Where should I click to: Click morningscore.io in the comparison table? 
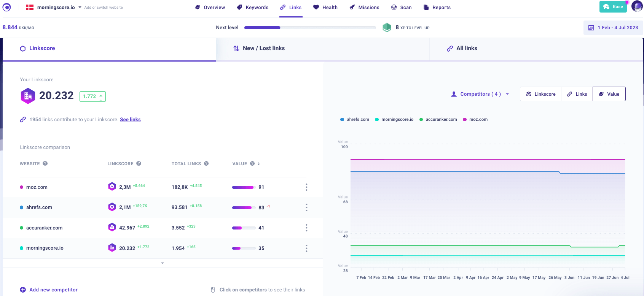(x=45, y=248)
